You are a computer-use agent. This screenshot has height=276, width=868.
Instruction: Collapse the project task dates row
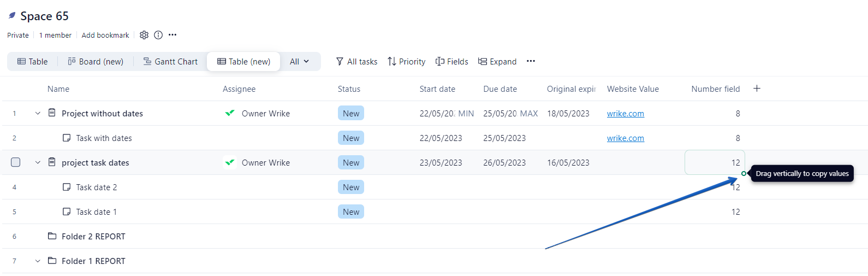[38, 163]
